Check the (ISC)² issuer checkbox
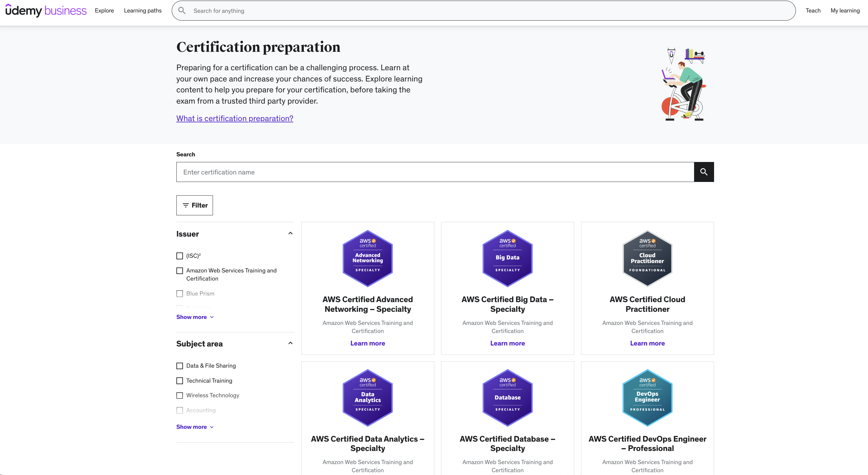The image size is (868, 475). (180, 256)
